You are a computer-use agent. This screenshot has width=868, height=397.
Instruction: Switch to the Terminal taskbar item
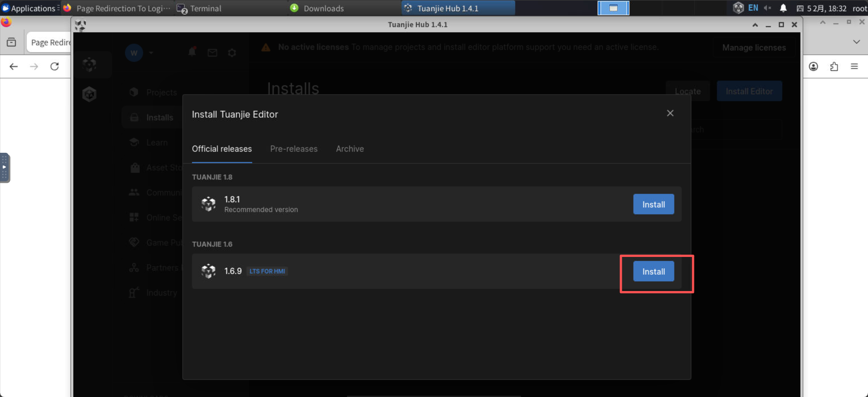pos(231,8)
